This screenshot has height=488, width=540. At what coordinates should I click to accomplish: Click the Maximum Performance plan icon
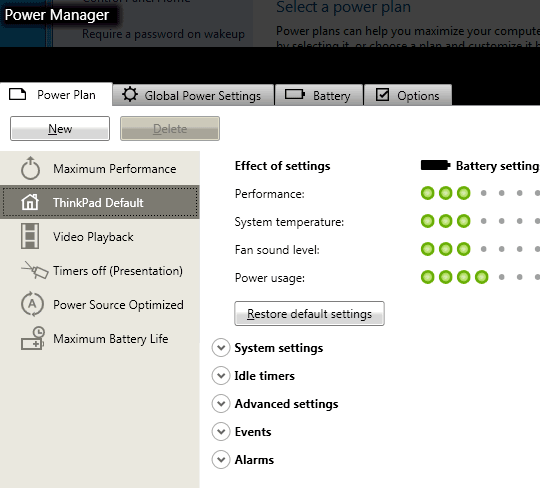pos(30,168)
